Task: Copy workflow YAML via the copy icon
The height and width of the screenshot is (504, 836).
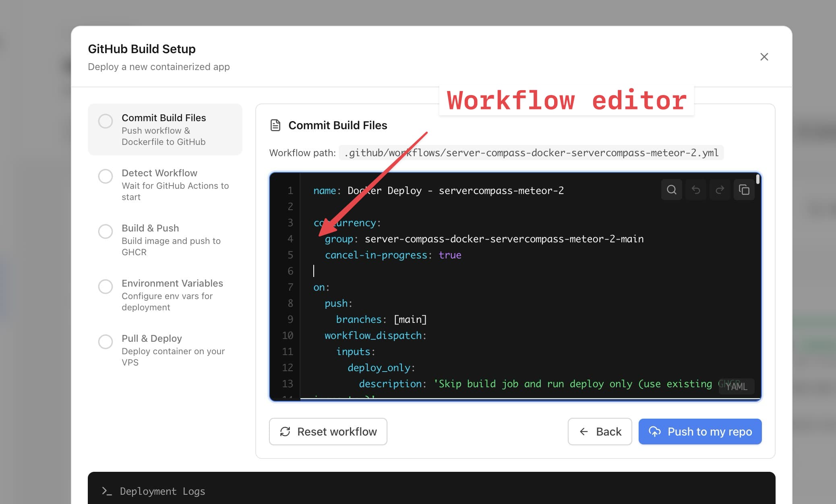Action: tap(744, 190)
